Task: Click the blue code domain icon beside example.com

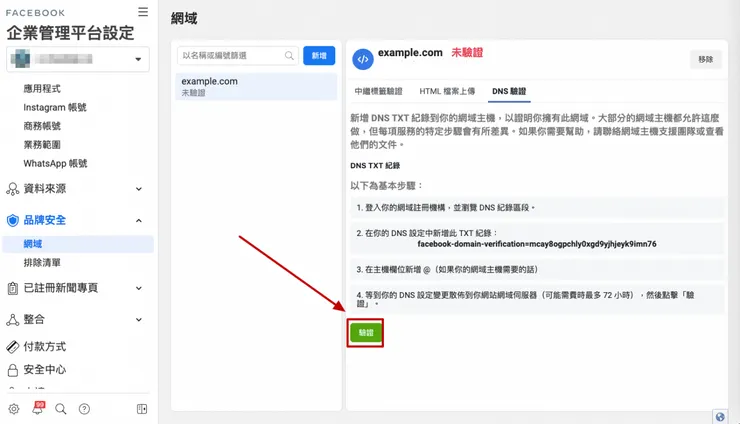Action: coord(363,59)
